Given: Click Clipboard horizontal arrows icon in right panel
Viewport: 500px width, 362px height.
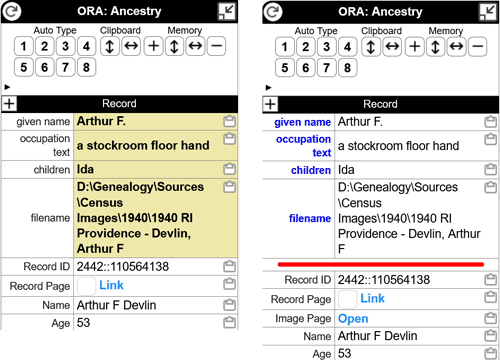Looking at the screenshot, I should tap(392, 47).
